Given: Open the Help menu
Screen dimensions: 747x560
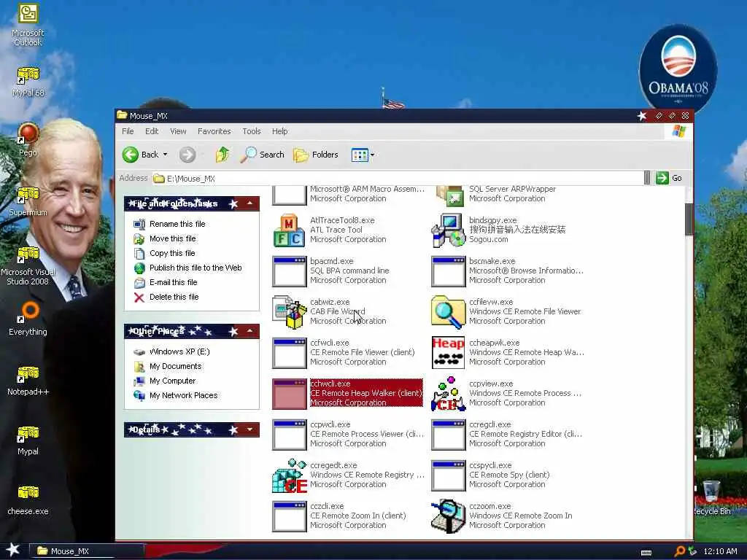Looking at the screenshot, I should click(279, 131).
